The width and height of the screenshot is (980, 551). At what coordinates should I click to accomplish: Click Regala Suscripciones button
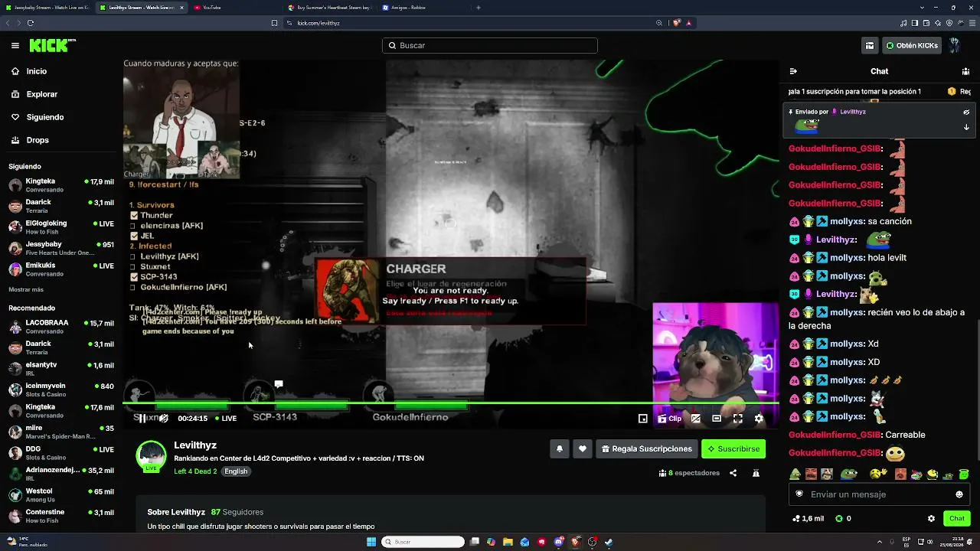pos(647,449)
